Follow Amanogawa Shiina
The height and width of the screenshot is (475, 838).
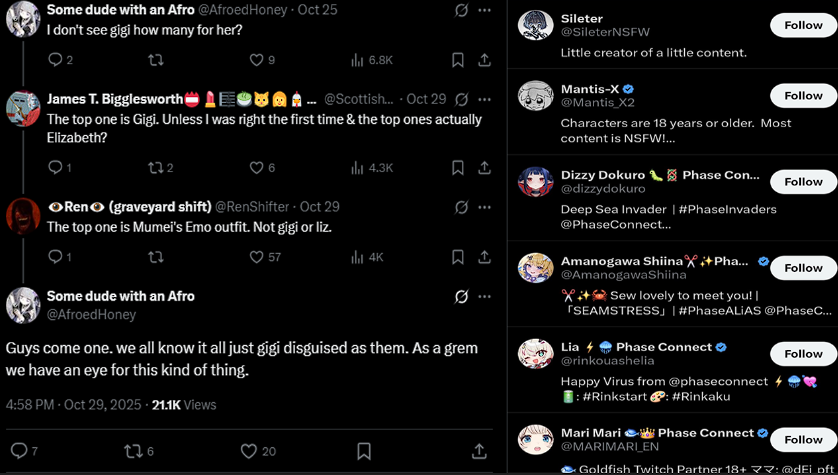point(803,267)
